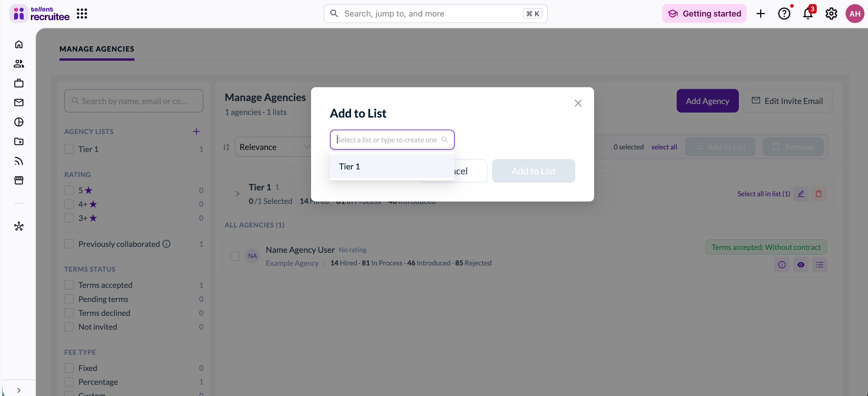The width and height of the screenshot is (868, 396).
Task: Click Remove toolbar button
Action: [x=793, y=147]
